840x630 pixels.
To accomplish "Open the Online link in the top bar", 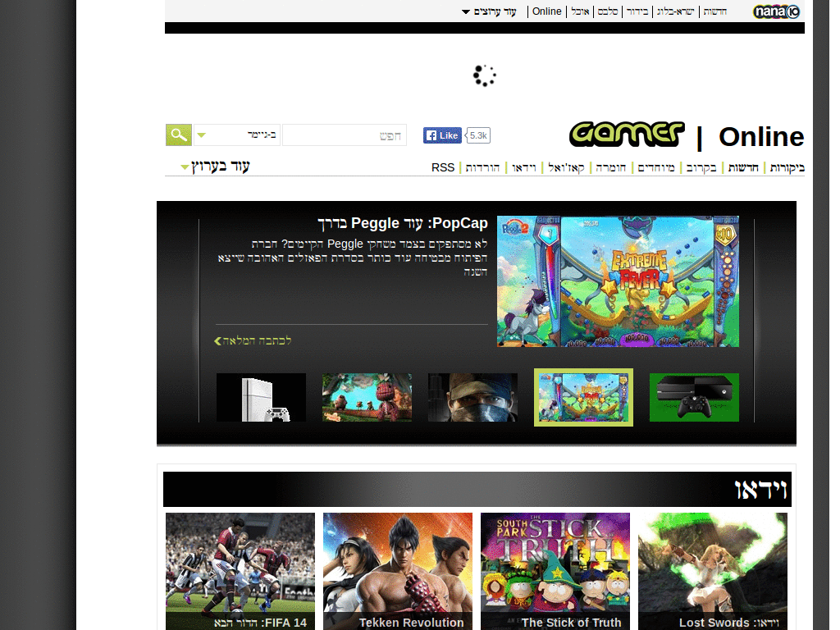I will coord(546,11).
